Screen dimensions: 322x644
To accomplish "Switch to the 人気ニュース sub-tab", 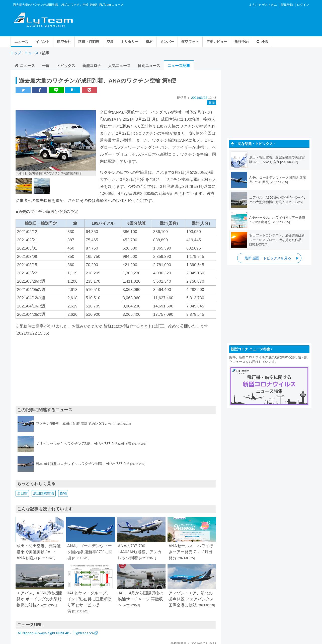I will (x=119, y=66).
